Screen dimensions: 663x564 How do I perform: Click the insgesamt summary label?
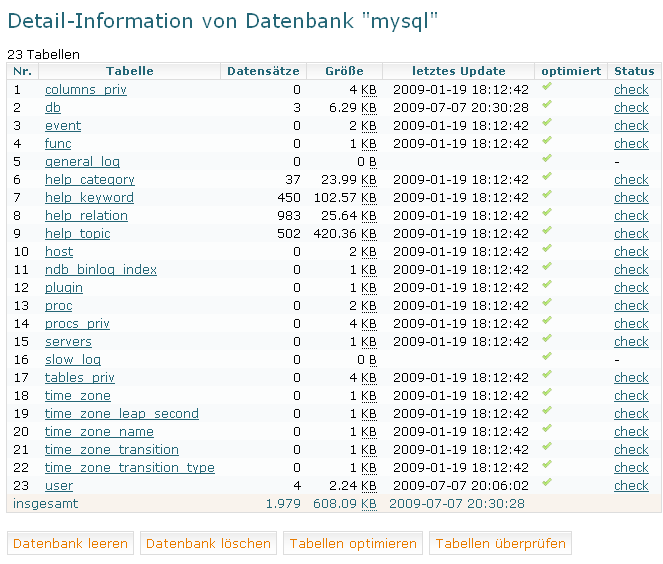[x=46, y=504]
